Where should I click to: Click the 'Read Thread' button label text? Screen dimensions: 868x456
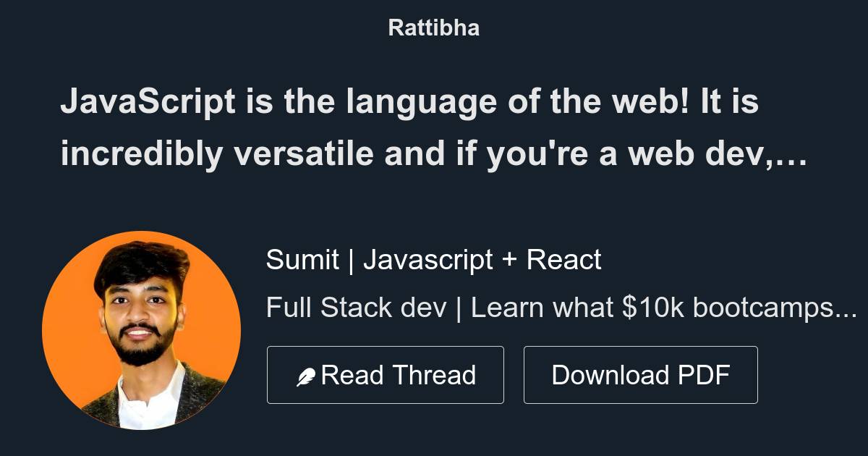tap(399, 374)
